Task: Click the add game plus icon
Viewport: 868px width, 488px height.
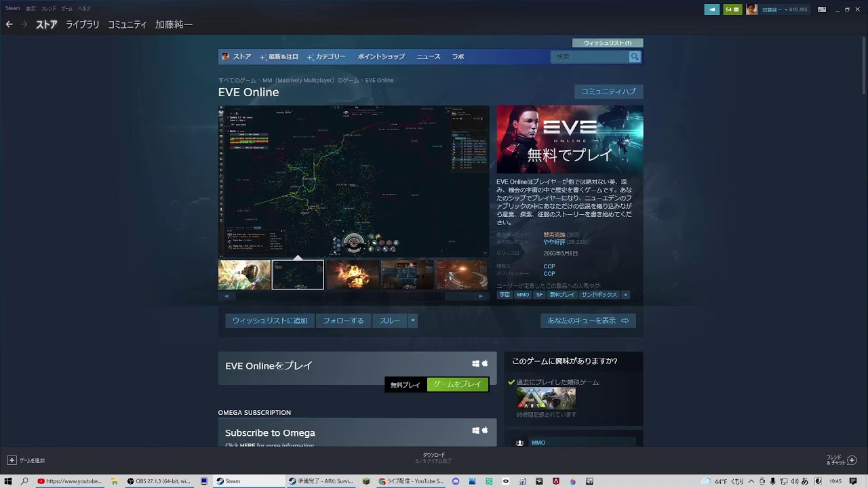Action: coord(12,460)
